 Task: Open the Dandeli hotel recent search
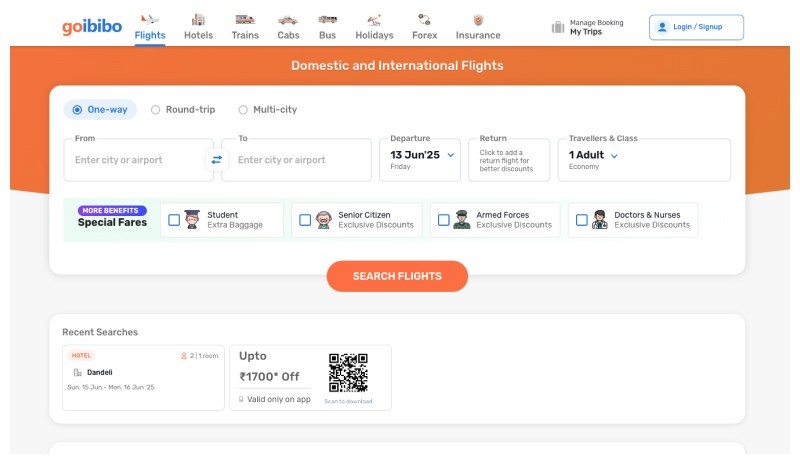coord(143,378)
